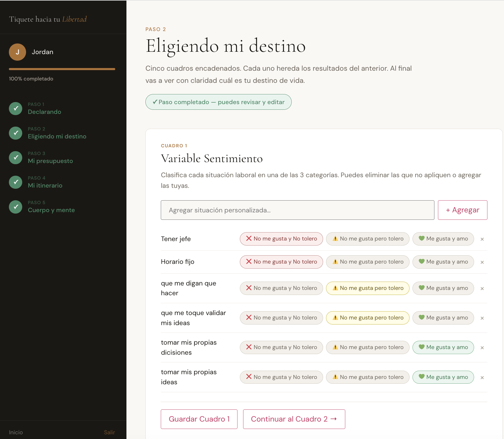Mark 'Horario fijo' as Me gusta y amo
The height and width of the screenshot is (439, 504).
(443, 262)
